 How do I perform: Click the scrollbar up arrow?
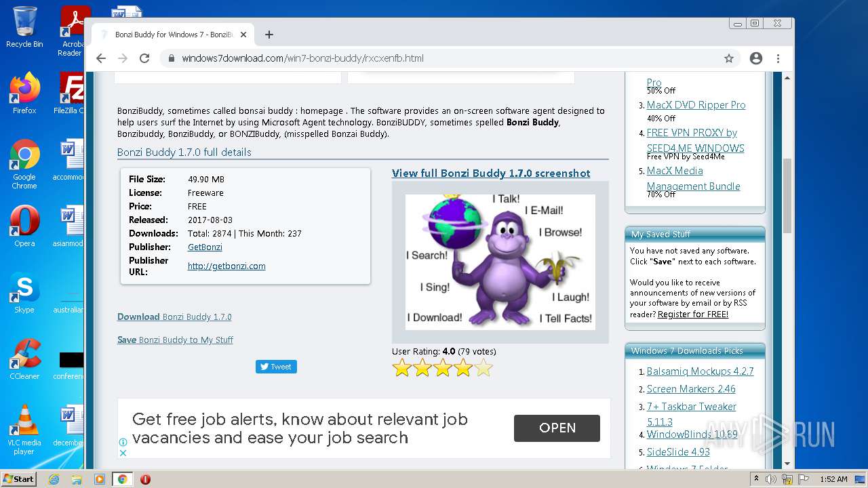click(x=787, y=77)
